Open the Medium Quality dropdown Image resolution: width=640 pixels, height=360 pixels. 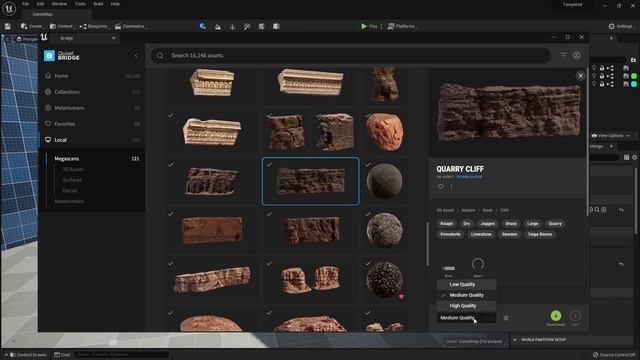pyautogui.click(x=467, y=318)
